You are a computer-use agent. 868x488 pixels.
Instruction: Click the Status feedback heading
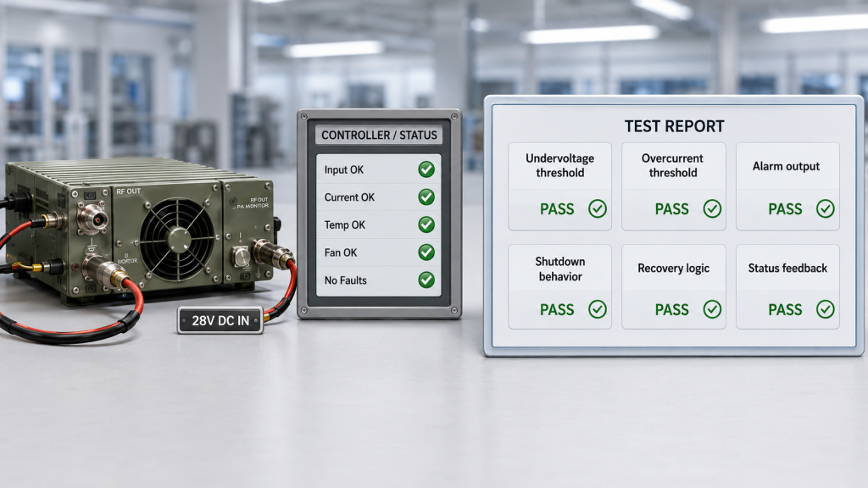click(787, 269)
